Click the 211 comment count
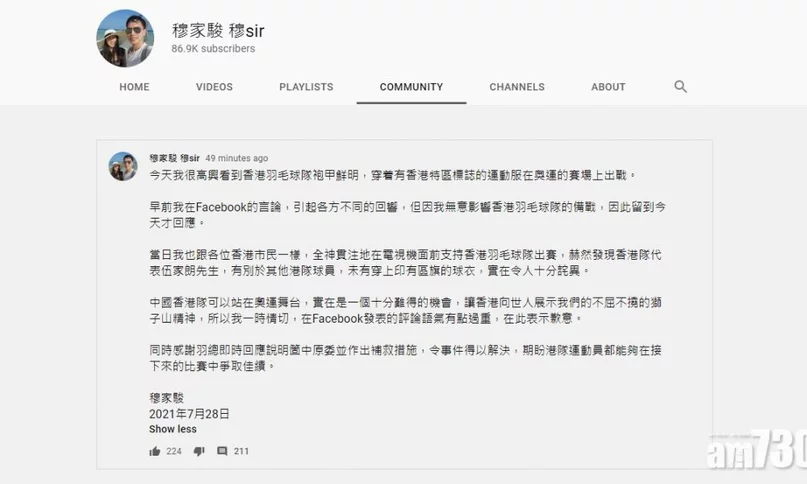The width and height of the screenshot is (807, 484). [x=241, y=451]
